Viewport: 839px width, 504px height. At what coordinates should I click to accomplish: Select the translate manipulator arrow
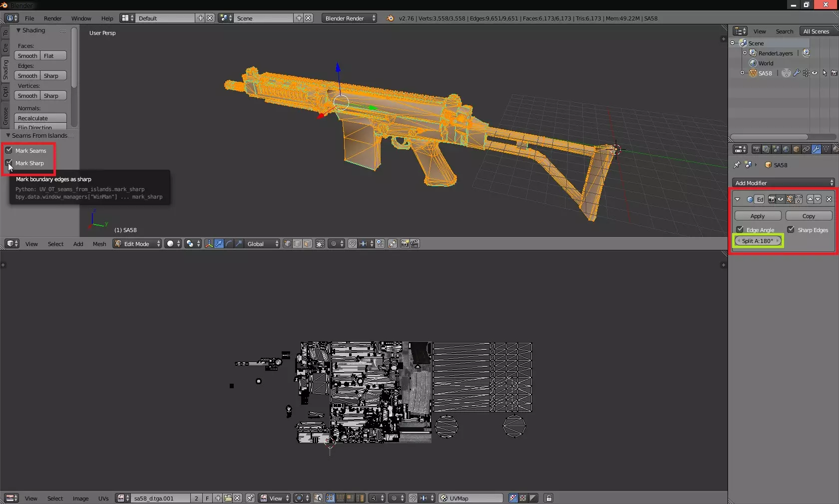click(x=219, y=244)
